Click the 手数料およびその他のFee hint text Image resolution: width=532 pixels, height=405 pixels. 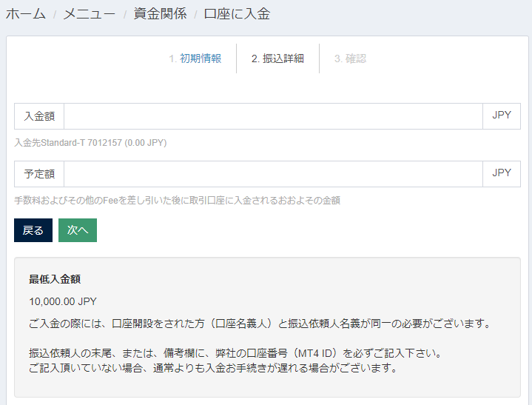[178, 201]
